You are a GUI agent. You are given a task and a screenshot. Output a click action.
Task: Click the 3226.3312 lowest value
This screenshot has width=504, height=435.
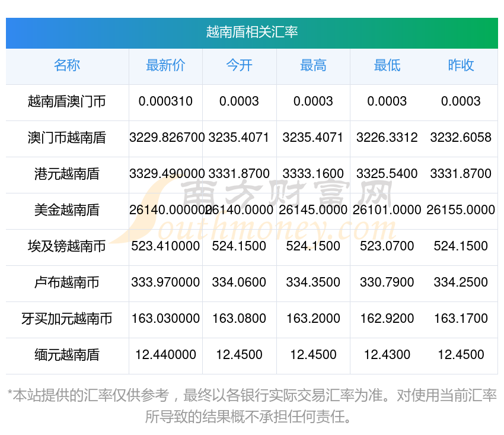point(387,138)
